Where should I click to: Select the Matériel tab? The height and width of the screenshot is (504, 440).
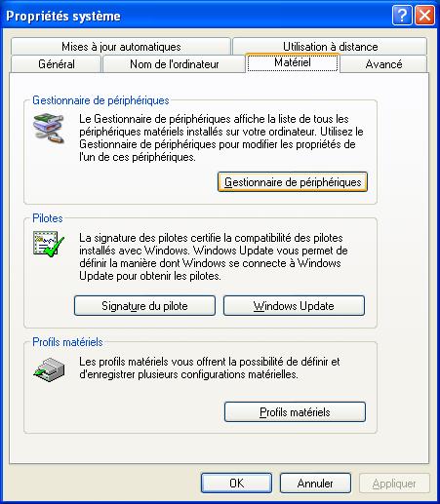[293, 62]
